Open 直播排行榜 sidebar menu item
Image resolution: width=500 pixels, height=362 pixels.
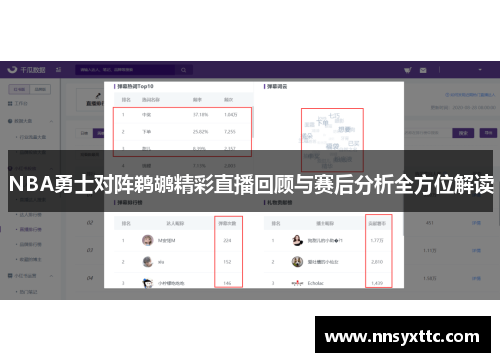(31, 229)
